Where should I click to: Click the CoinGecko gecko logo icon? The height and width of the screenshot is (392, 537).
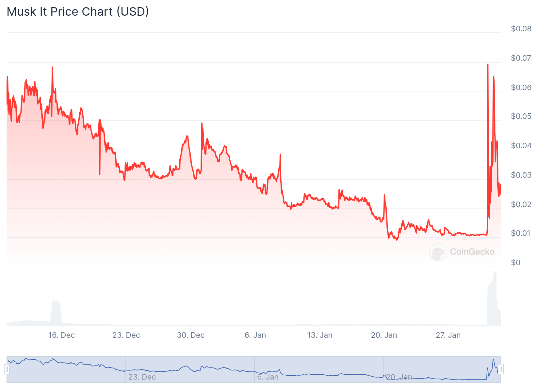click(x=438, y=252)
